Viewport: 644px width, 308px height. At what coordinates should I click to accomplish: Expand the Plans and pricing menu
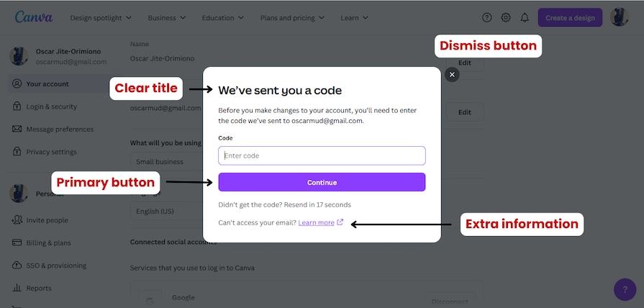coord(291,17)
